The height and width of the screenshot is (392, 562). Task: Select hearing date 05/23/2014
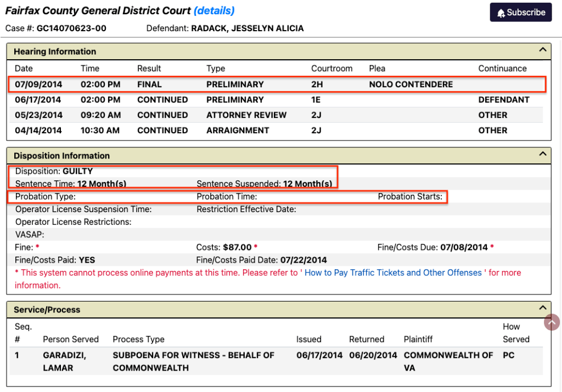point(39,115)
